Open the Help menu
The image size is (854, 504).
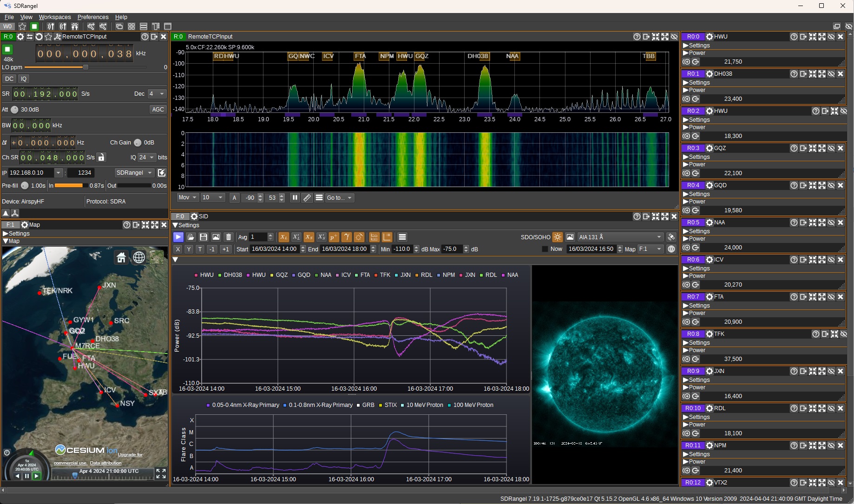pyautogui.click(x=121, y=17)
